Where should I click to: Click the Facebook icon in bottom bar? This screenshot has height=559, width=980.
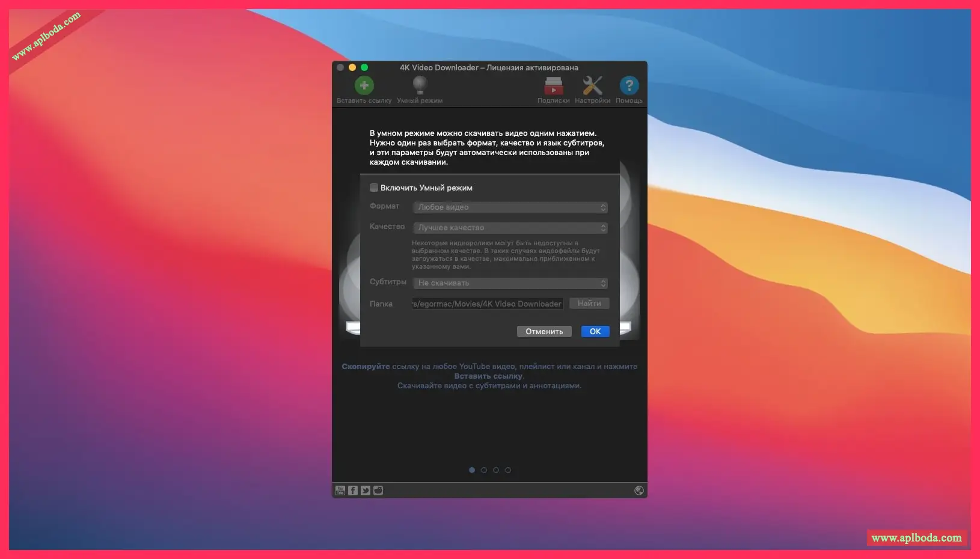click(353, 490)
